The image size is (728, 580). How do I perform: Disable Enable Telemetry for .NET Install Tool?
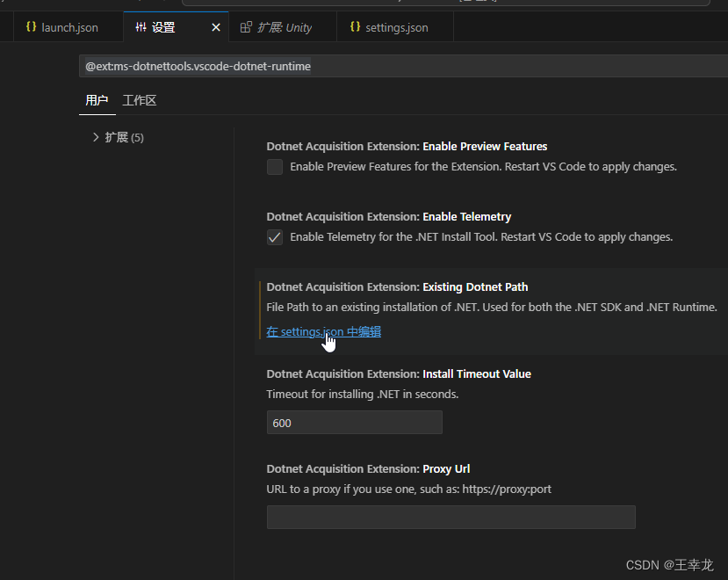(x=275, y=236)
